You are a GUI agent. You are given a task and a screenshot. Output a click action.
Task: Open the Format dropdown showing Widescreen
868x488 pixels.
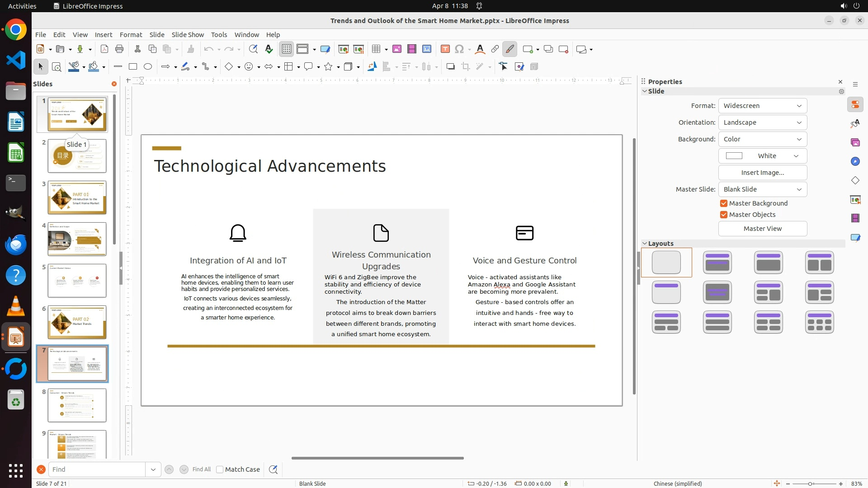(762, 106)
